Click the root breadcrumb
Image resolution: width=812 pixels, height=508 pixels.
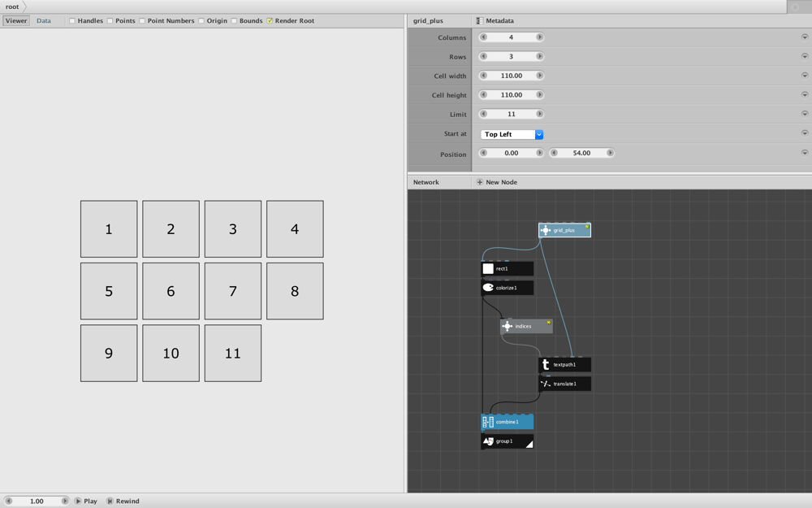[12, 7]
